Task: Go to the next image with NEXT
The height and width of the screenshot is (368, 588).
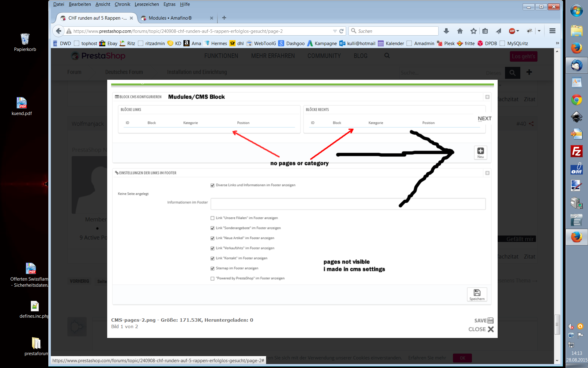Action: [x=484, y=118]
